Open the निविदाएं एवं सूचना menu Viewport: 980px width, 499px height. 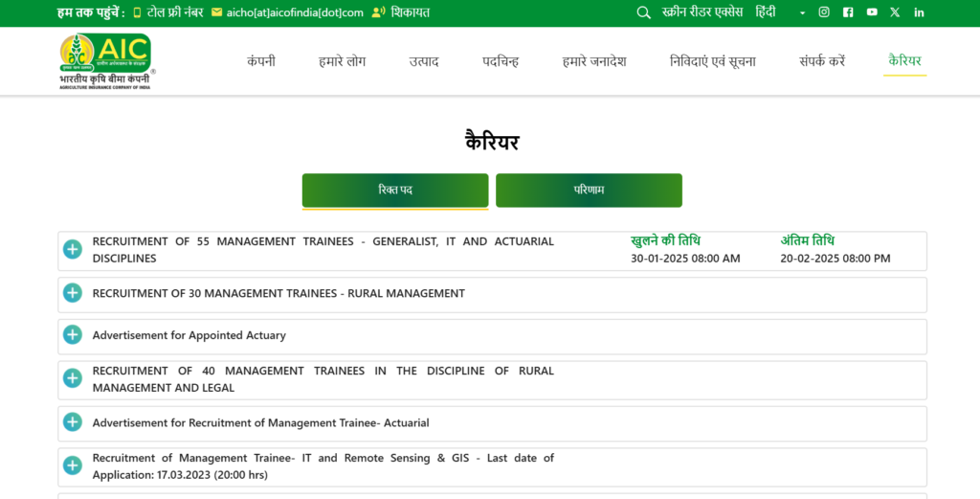pyautogui.click(x=712, y=61)
